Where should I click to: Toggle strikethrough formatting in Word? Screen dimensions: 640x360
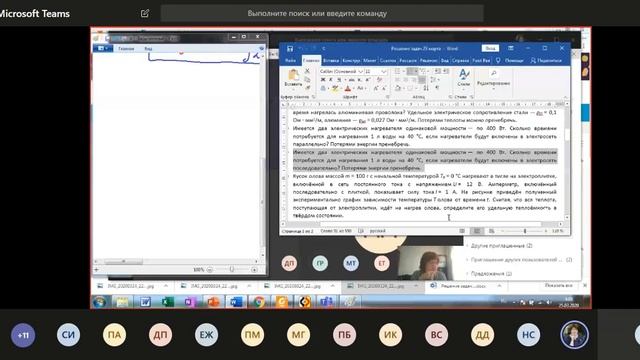pyautogui.click(x=351, y=80)
